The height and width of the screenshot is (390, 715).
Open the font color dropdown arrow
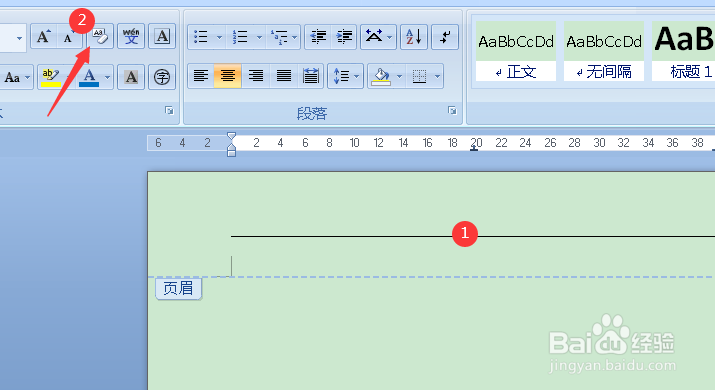point(108,78)
